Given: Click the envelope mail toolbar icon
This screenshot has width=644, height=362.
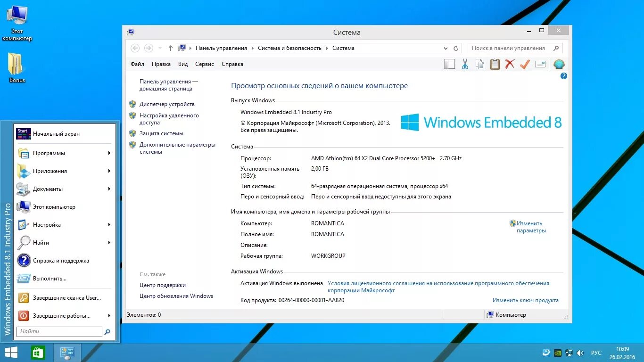Looking at the screenshot, I should coord(540,64).
